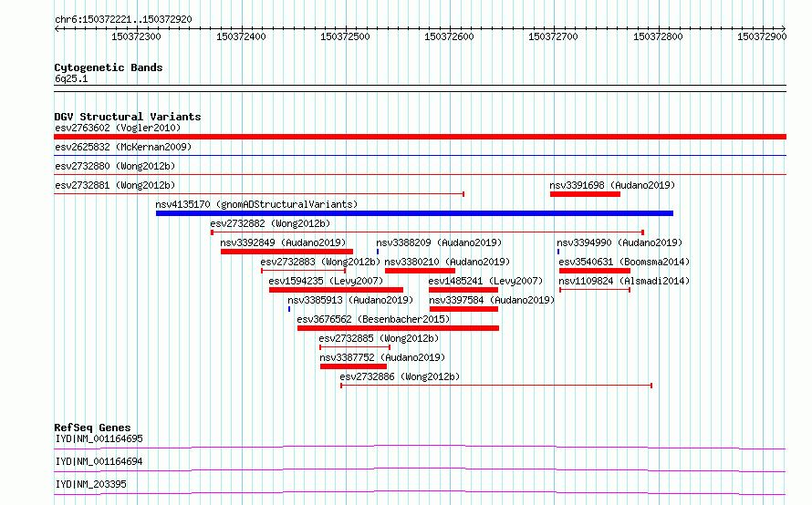Select the esv1594235 (Levy2007) label
812x505 pixels.
click(x=326, y=281)
